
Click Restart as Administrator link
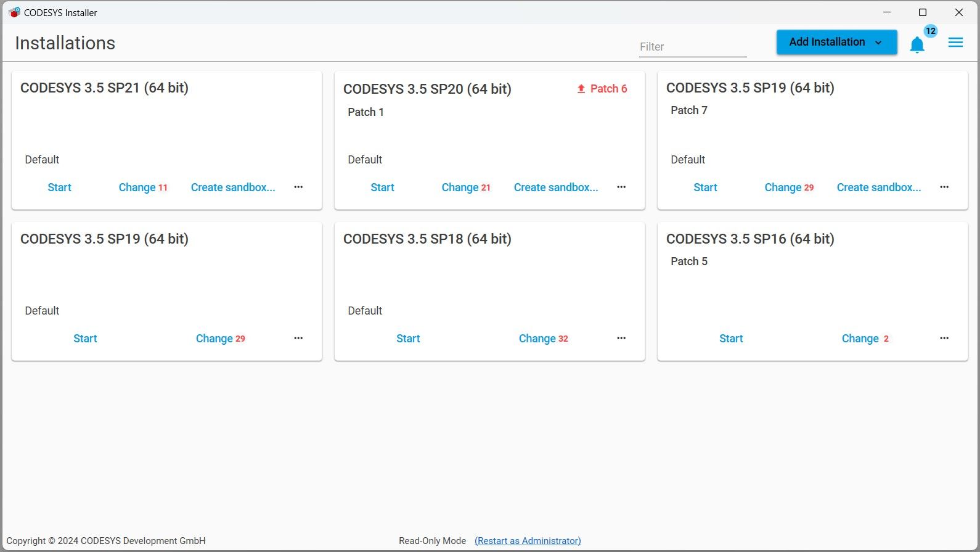[x=528, y=541]
